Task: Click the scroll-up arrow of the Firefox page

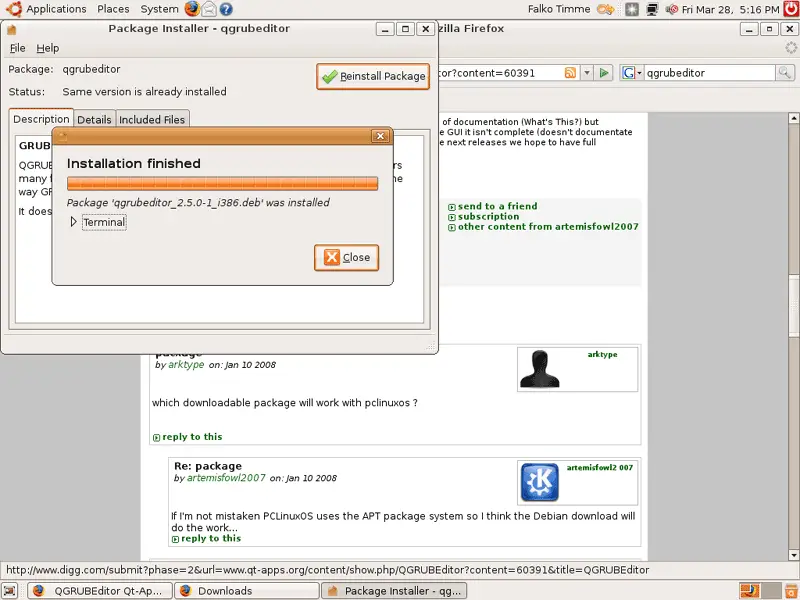Action: coord(793,118)
